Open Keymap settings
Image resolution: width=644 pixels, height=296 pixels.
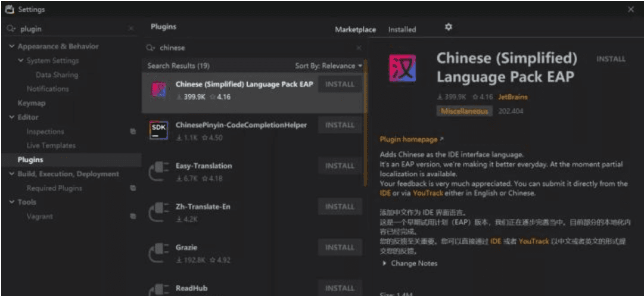(x=31, y=103)
